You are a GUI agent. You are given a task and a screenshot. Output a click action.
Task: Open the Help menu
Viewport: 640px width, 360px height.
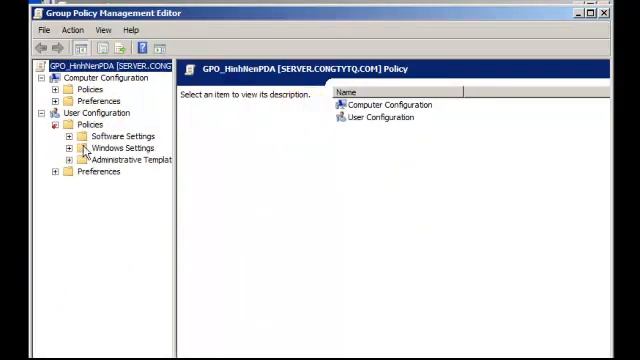(x=131, y=30)
